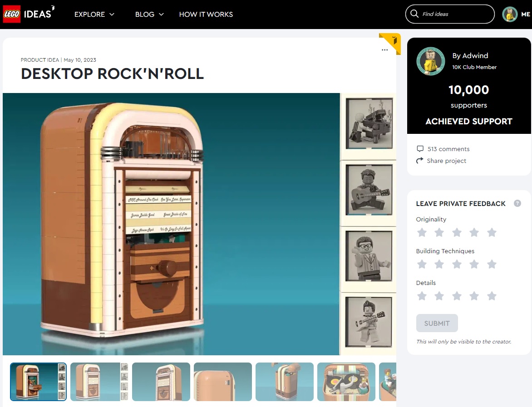Rate Originality one star
The height and width of the screenshot is (407, 532).
click(x=422, y=232)
